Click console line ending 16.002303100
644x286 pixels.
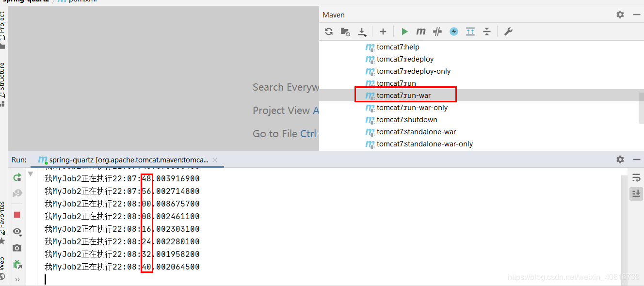click(x=122, y=229)
